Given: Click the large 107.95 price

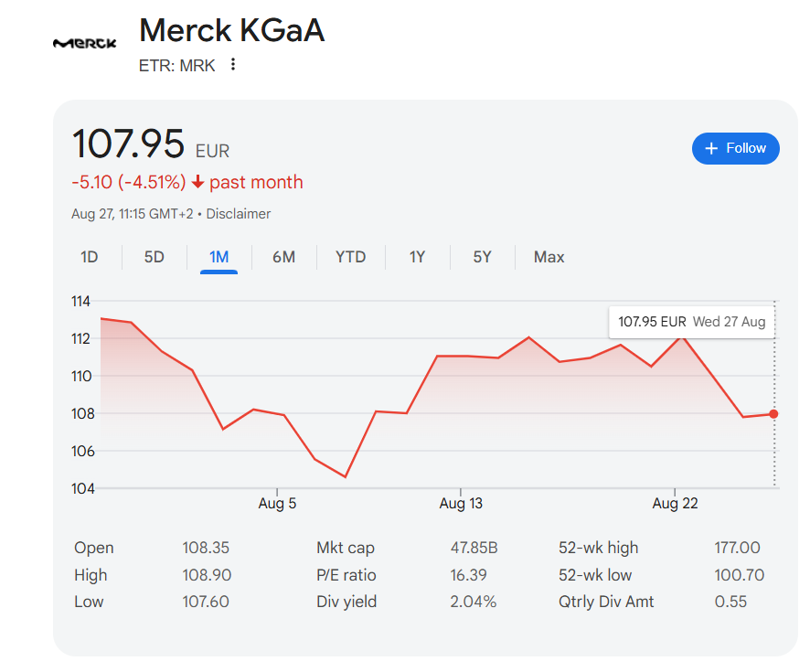Looking at the screenshot, I should [x=128, y=143].
